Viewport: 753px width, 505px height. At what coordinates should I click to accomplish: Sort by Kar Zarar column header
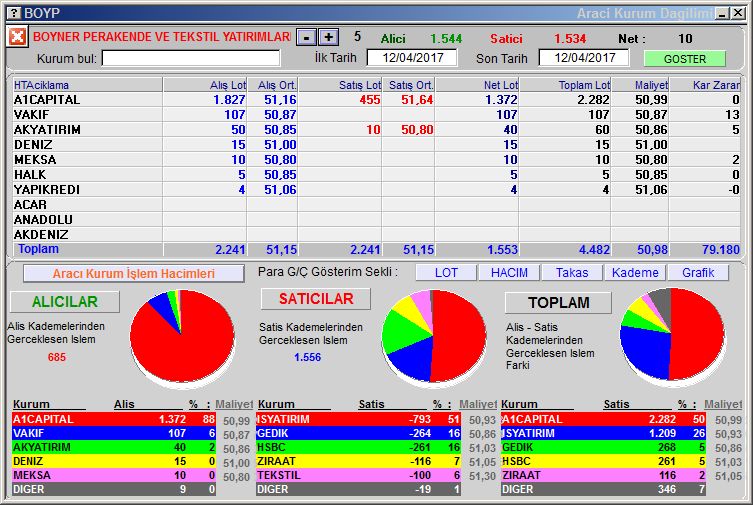point(705,85)
